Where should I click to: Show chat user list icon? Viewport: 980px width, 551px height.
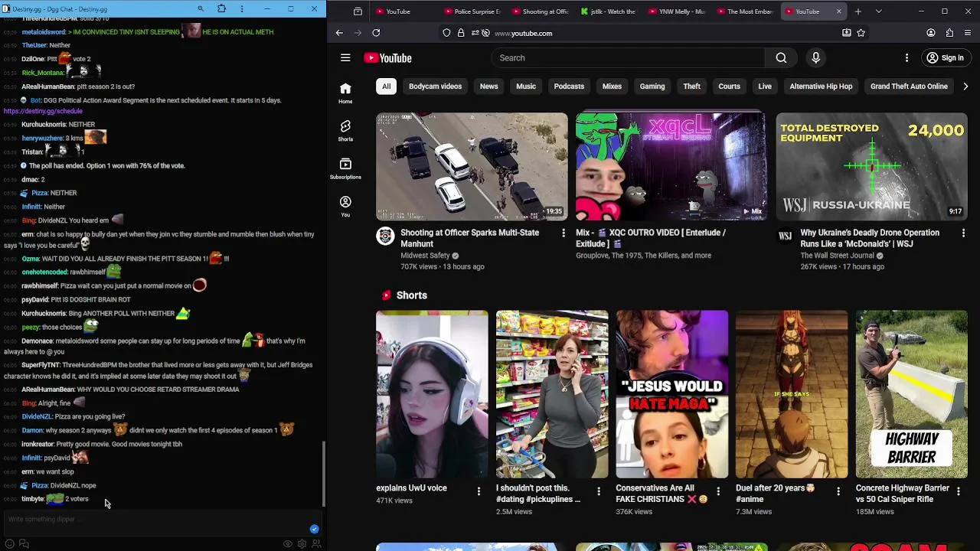(x=316, y=544)
